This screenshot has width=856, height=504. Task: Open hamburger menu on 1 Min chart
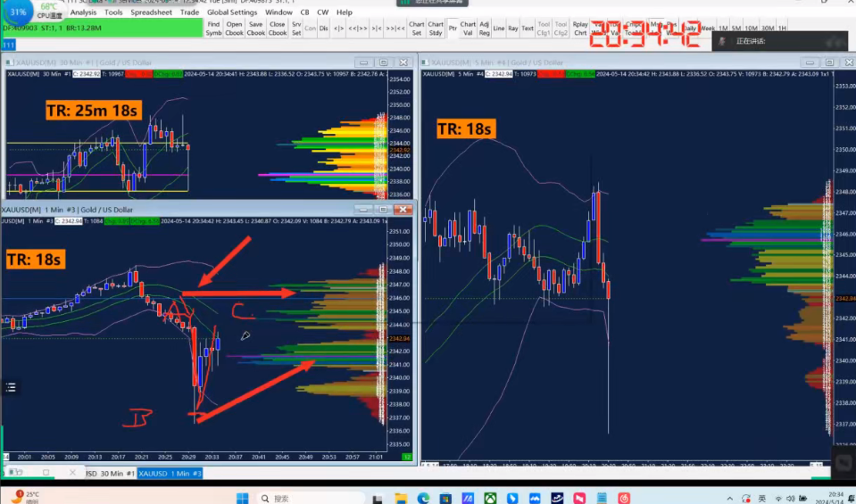11,387
